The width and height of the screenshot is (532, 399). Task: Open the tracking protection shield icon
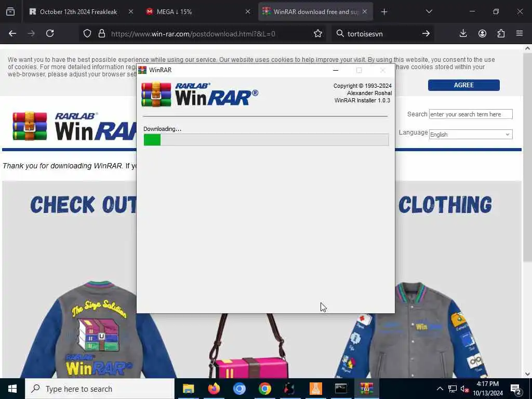click(87, 34)
